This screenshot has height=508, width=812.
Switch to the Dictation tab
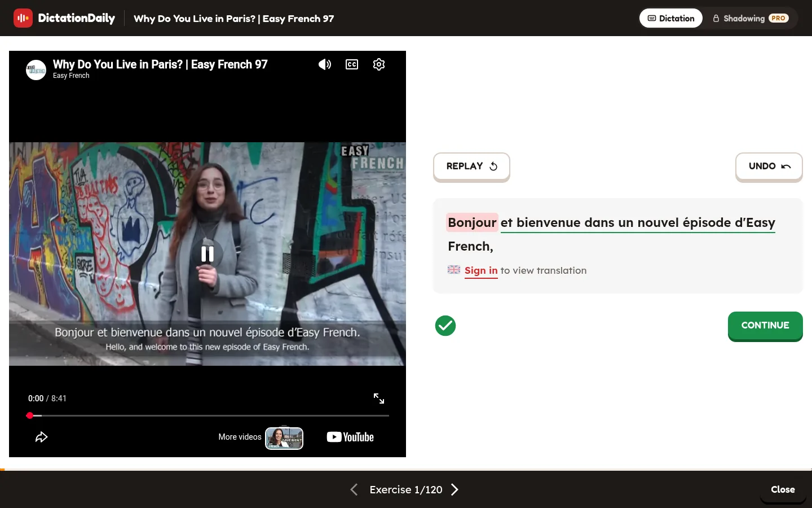click(671, 18)
